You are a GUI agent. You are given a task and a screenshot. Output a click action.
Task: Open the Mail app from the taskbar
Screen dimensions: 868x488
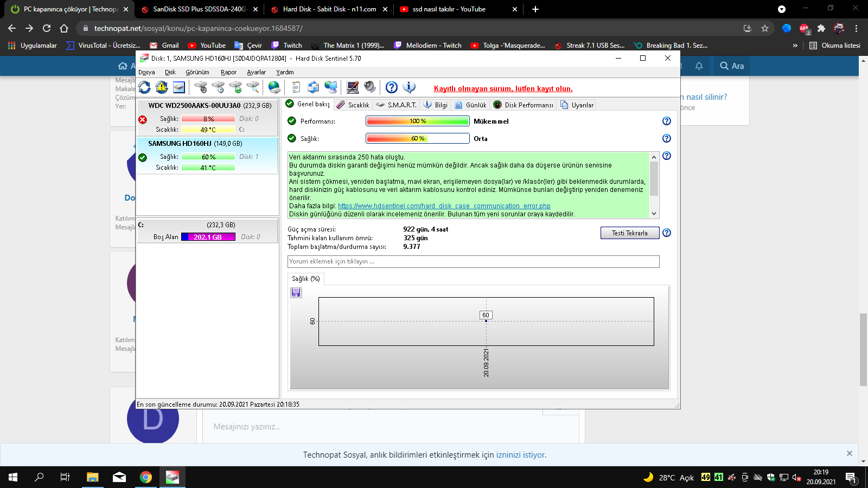pos(119,477)
